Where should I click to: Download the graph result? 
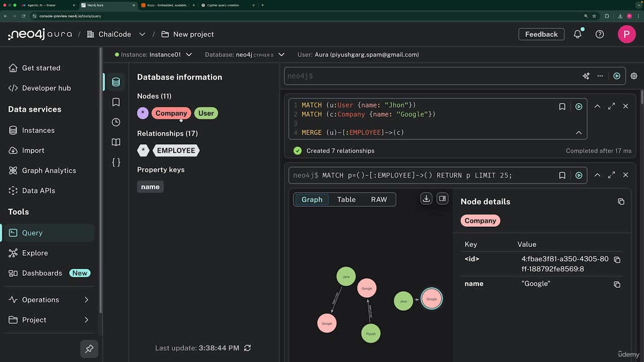426,199
